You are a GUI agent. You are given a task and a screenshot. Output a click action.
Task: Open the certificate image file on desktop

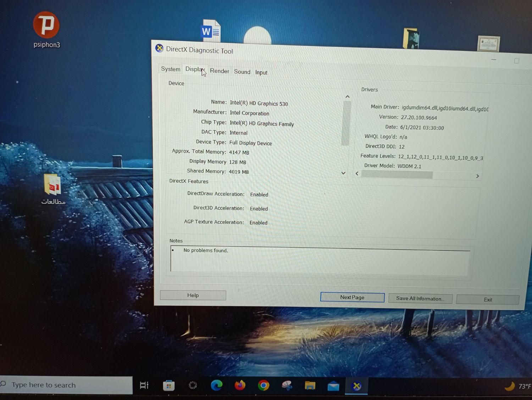(x=489, y=44)
